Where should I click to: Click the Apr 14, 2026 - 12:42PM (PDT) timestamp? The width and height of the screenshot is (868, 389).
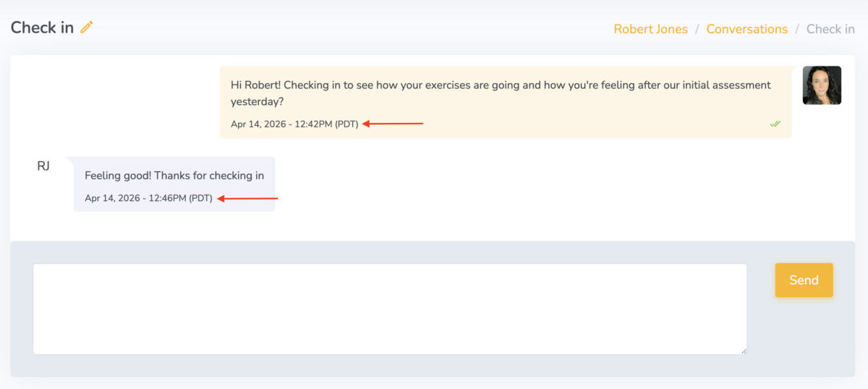(294, 124)
